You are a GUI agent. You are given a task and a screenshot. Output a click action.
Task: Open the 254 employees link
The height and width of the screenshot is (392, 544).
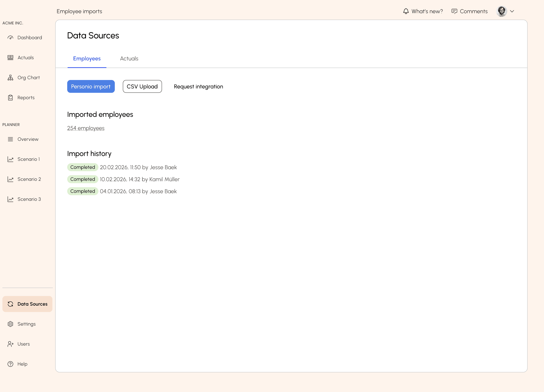click(86, 128)
